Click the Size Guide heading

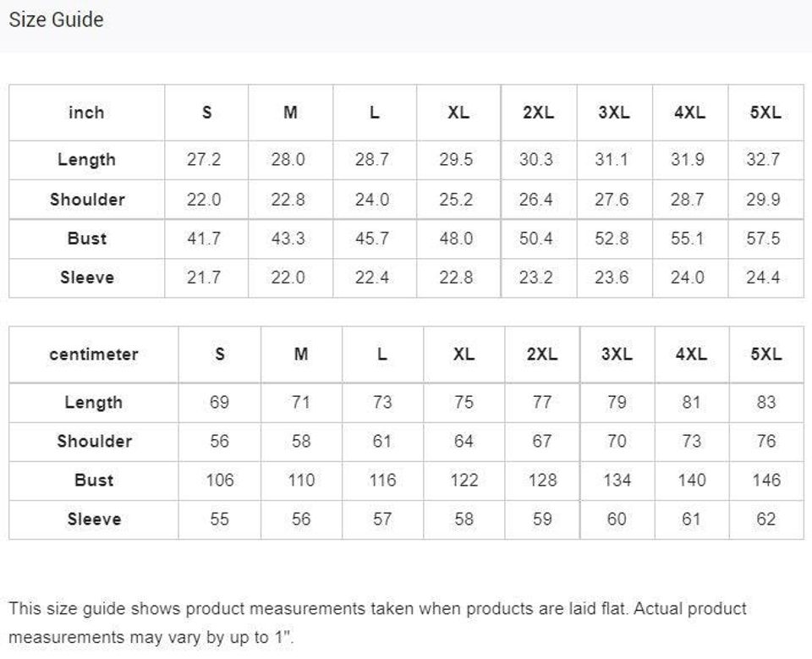[56, 19]
